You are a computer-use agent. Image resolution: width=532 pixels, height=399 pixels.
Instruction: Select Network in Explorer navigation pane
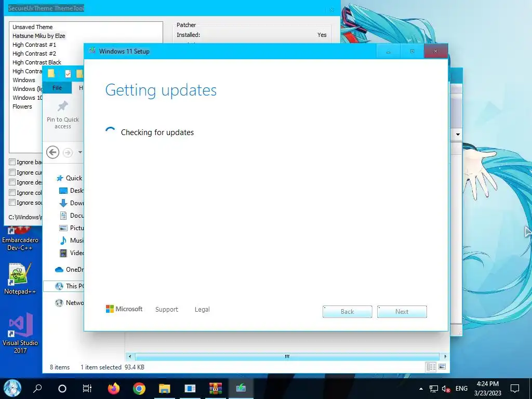pyautogui.click(x=69, y=303)
